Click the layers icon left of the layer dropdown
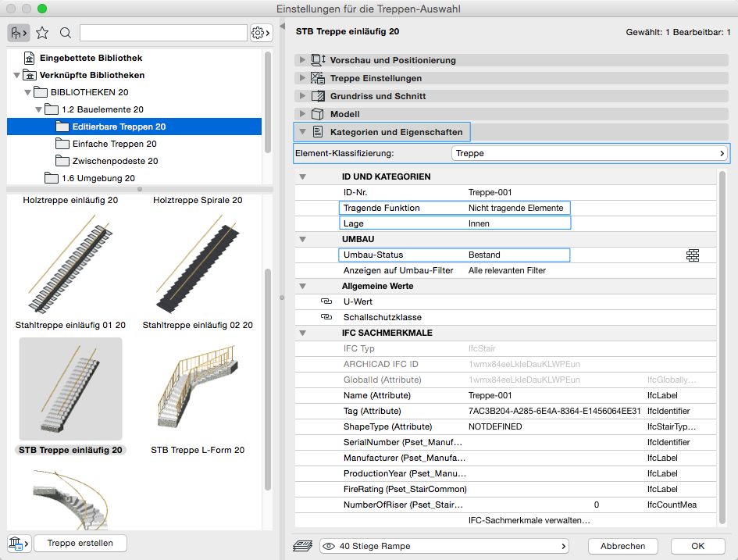This screenshot has width=738, height=560. [302, 546]
